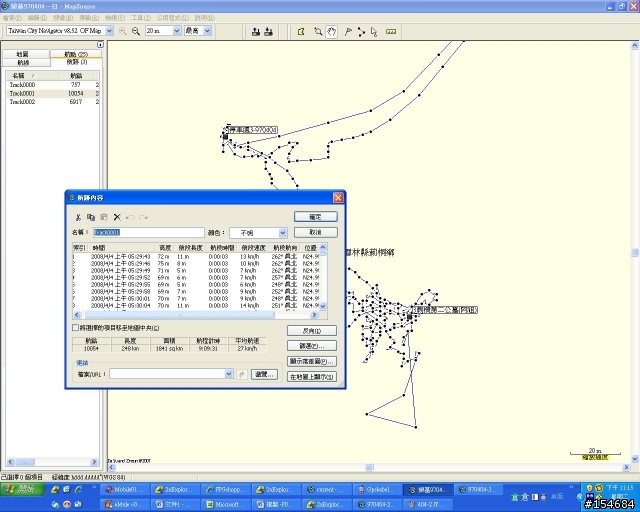Click the copy icon in track dialog
This screenshot has height=512, width=640.
click(91, 217)
